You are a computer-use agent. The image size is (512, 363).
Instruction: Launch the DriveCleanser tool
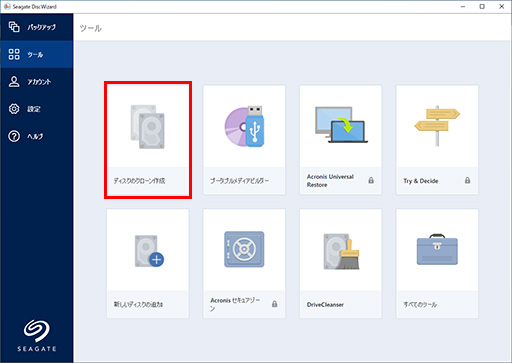pyautogui.click(x=341, y=264)
